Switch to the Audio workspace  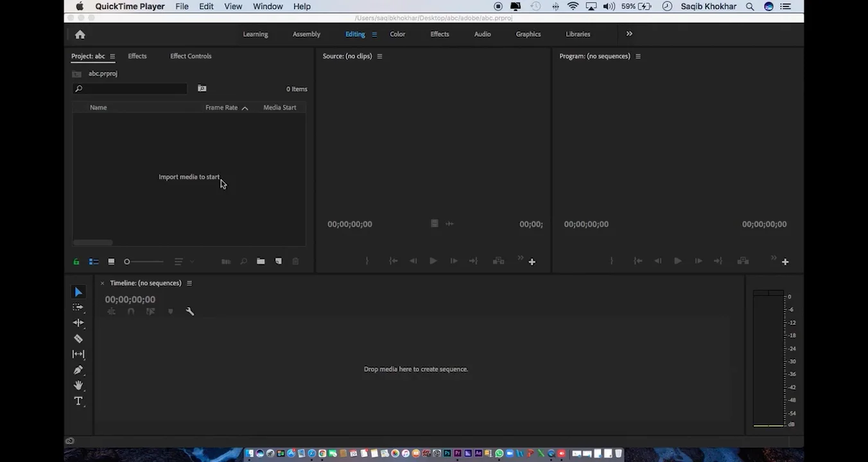[482, 35]
